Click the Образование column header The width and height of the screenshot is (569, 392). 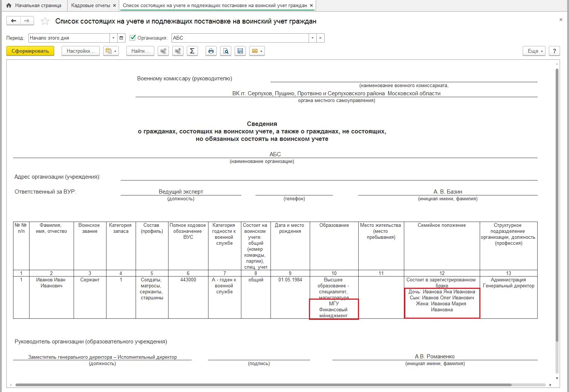coord(334,246)
